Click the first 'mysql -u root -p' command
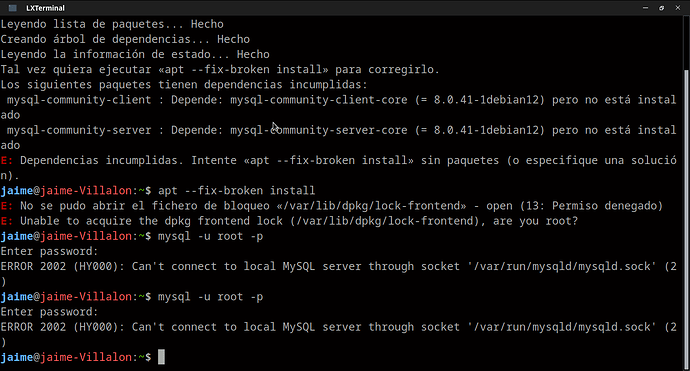 210,236
